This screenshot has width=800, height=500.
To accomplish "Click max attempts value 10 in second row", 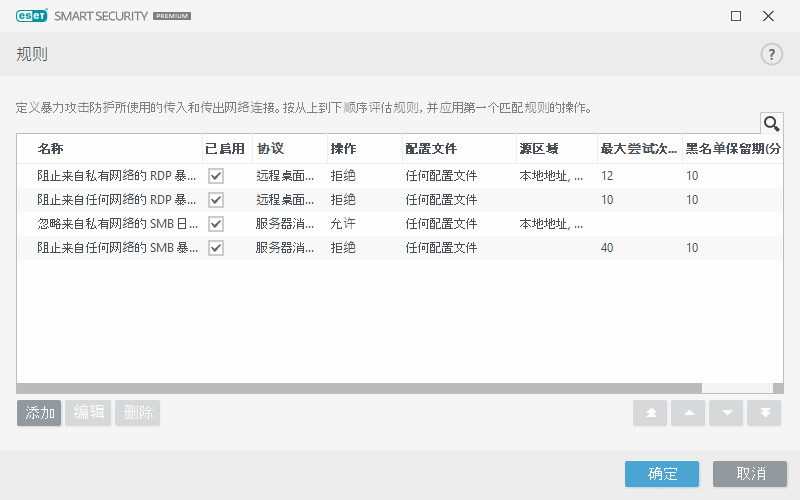I will pyautogui.click(x=607, y=200).
